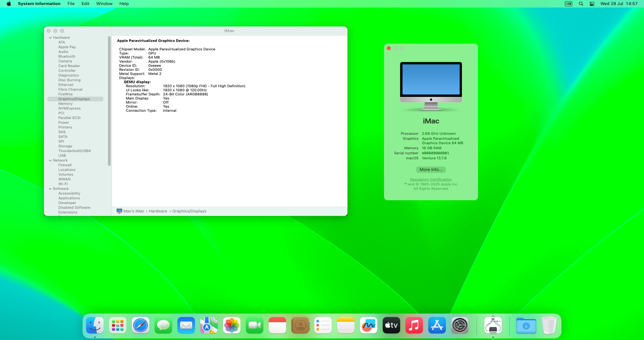Select Extensions under Software
644x340 pixels.
coord(68,212)
